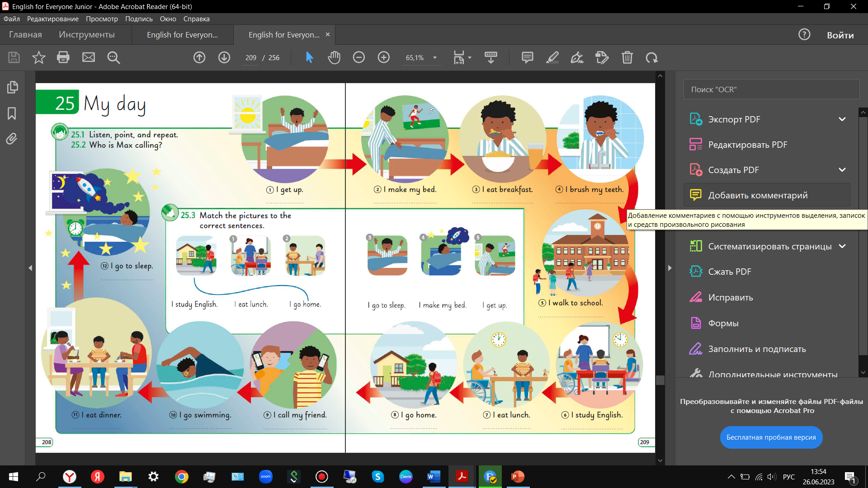Image resolution: width=868 pixels, height=488 pixels.
Task: Click the zoom out minus icon
Action: 359,57
